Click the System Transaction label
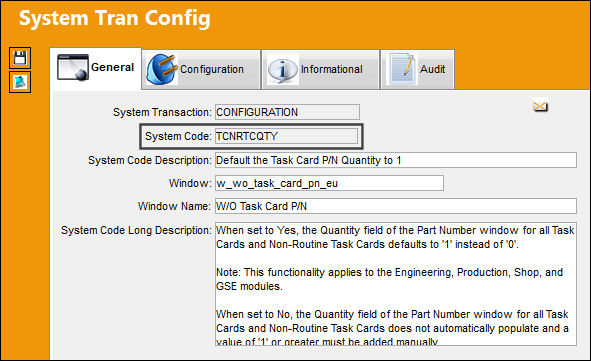The height and width of the screenshot is (361, 591). 162,112
